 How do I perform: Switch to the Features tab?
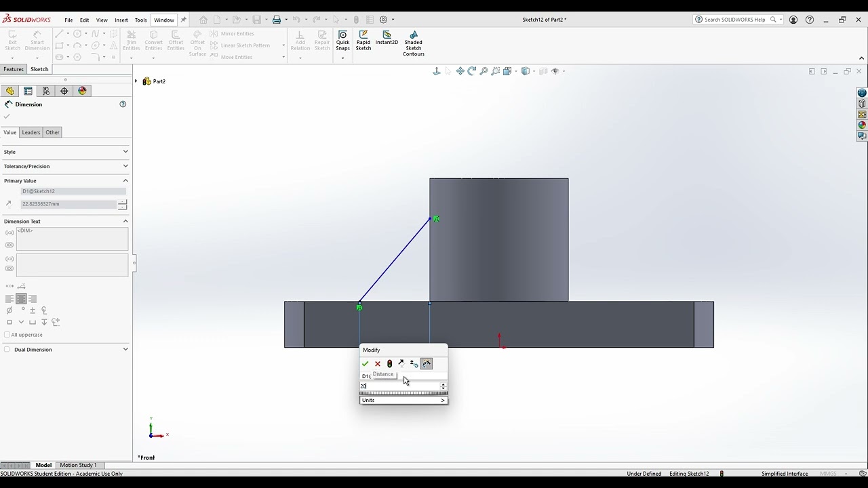click(14, 69)
